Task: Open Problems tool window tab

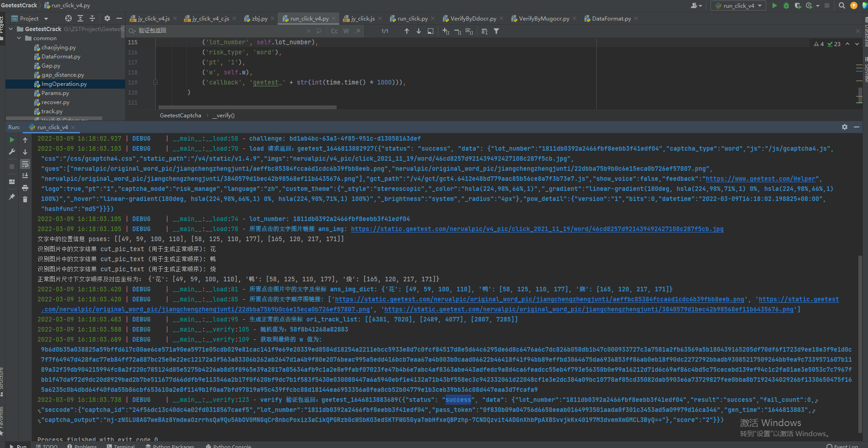Action: pyautogui.click(x=82, y=445)
